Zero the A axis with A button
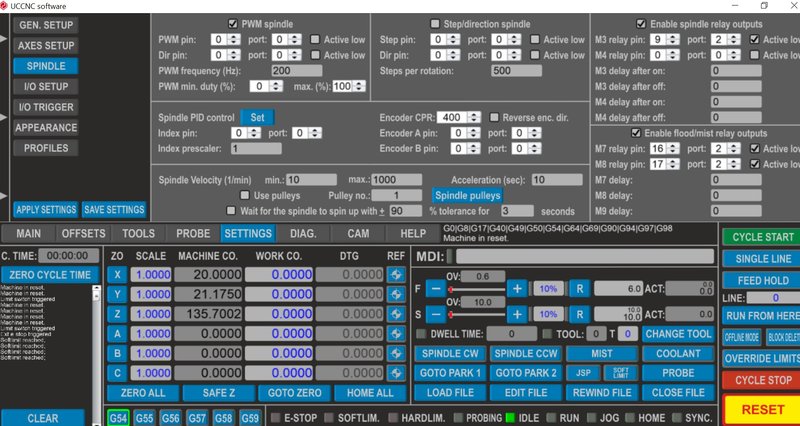This screenshot has height=426, width=800. pos(117,334)
